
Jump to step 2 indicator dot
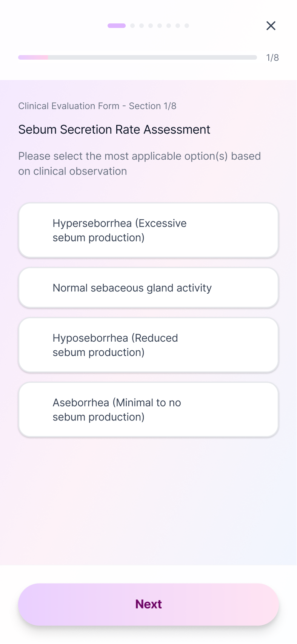132,26
